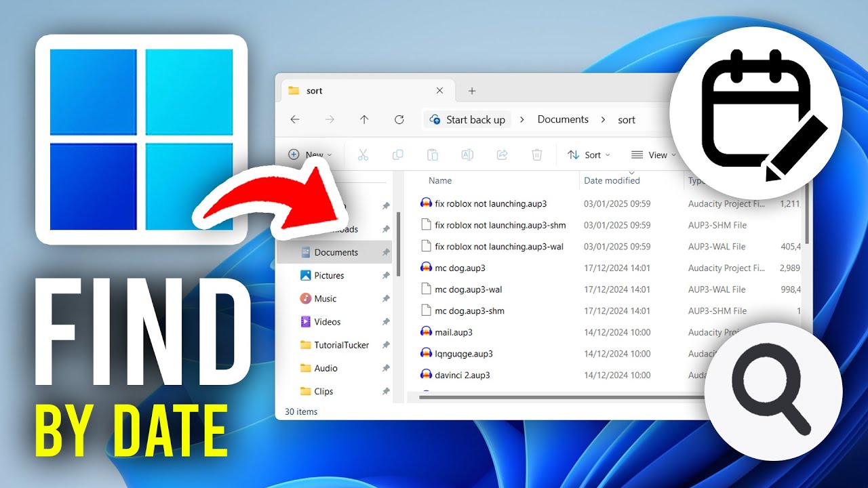The image size is (868, 488).
Task: Click the file icon of mc dog.aup3-wal
Action: pos(426,289)
